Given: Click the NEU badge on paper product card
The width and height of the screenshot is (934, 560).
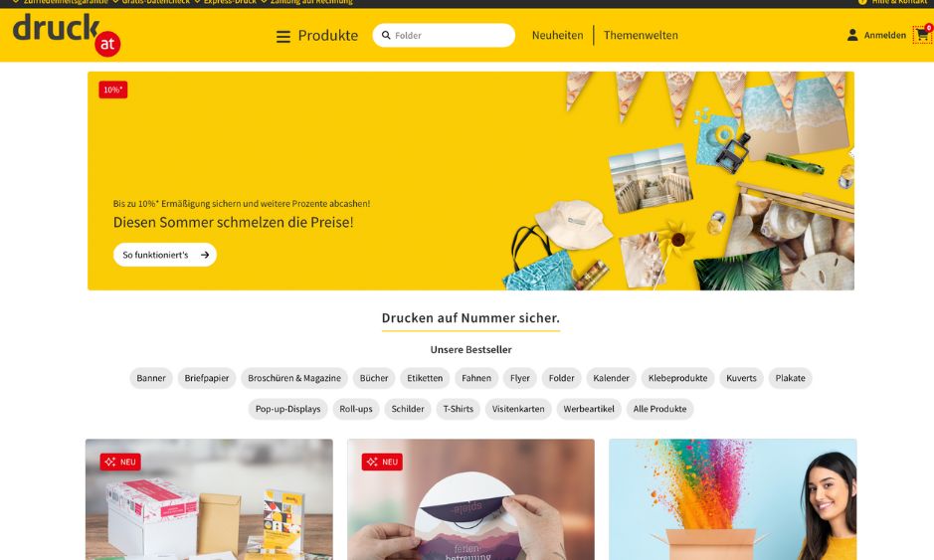Looking at the screenshot, I should pyautogui.click(x=120, y=462).
